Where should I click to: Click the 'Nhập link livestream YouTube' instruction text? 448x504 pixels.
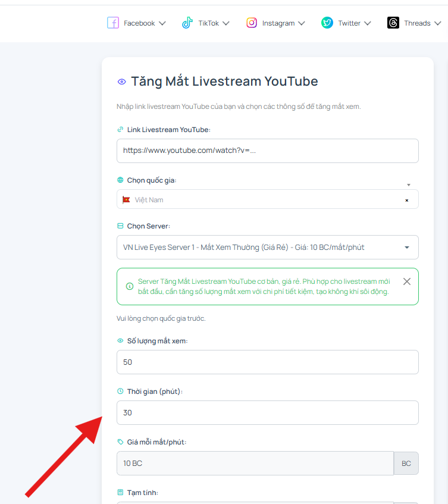point(239,107)
